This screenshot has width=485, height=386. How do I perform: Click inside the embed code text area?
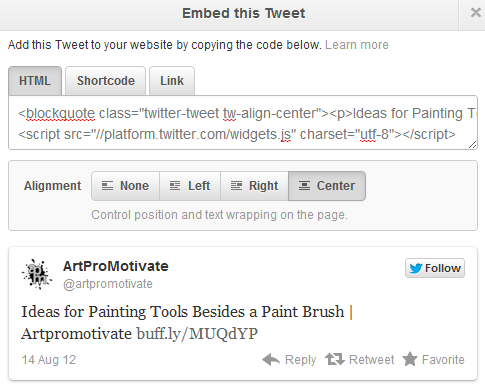click(243, 123)
